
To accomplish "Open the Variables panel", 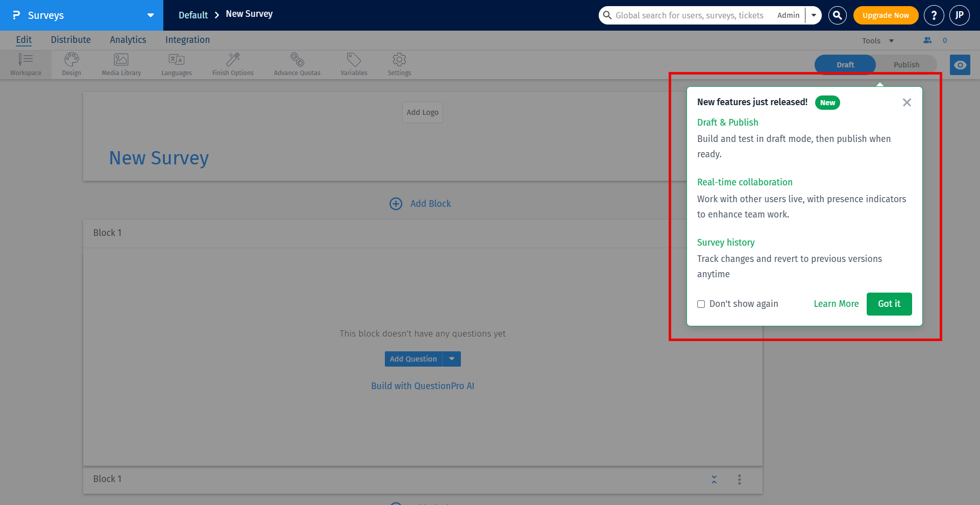I will click(353, 64).
